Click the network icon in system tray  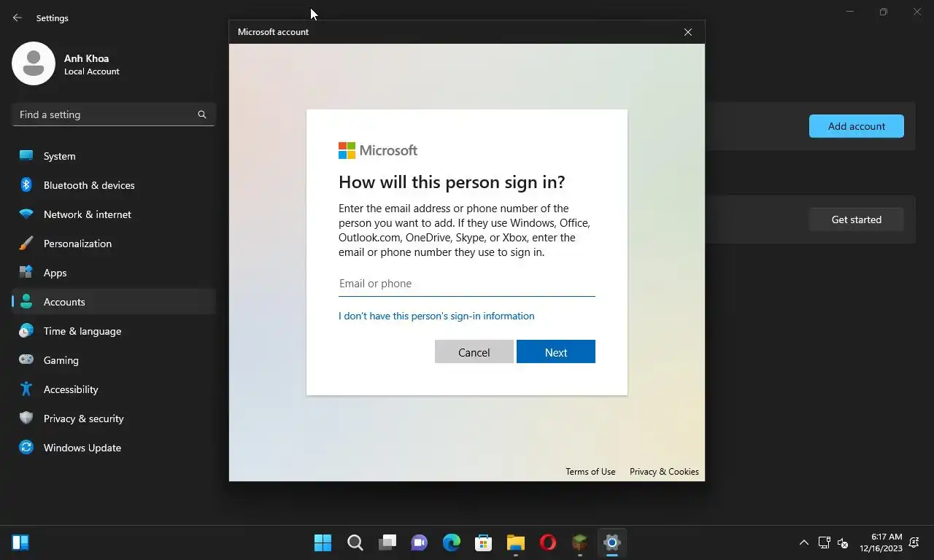[x=825, y=542]
